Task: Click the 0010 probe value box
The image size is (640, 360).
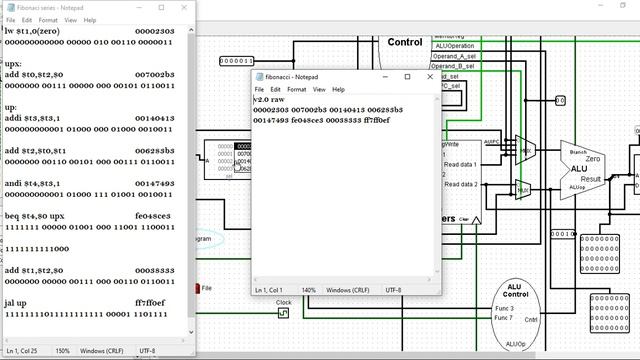Action: [563, 234]
